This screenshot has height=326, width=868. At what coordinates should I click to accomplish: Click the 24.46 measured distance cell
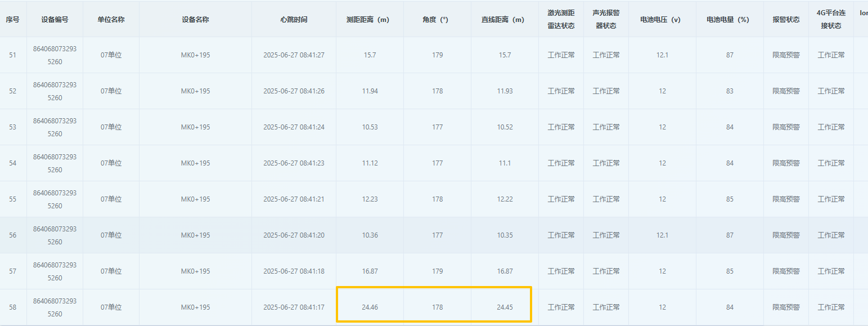tap(370, 307)
